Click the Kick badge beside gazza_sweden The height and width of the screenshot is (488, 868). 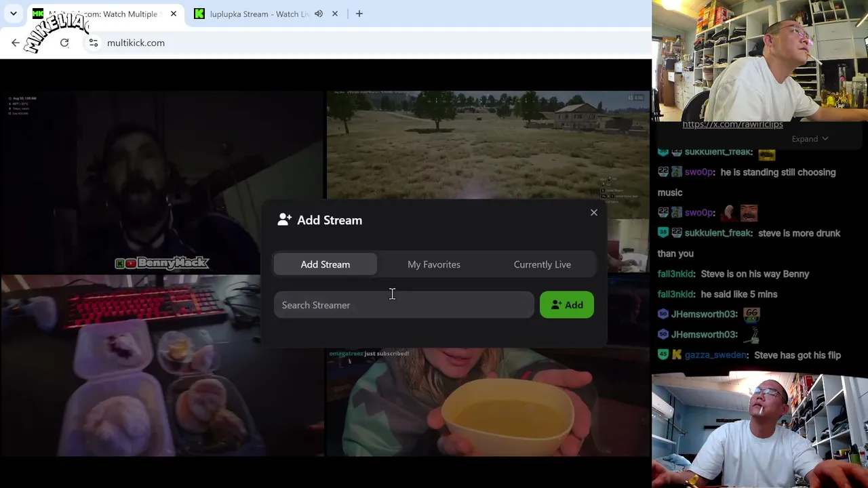tap(677, 355)
